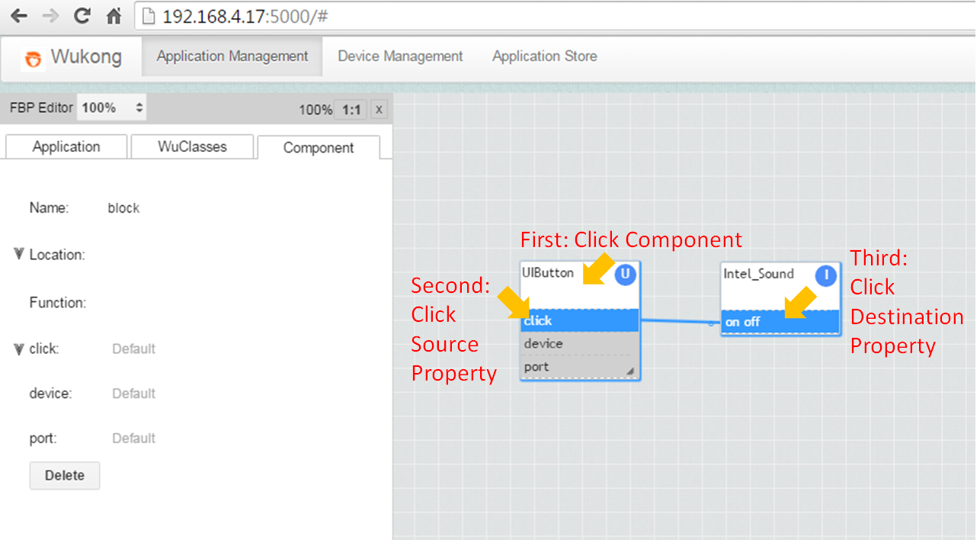Select the Intel_Sound component title
The height and width of the screenshot is (540, 980).
[x=758, y=273]
